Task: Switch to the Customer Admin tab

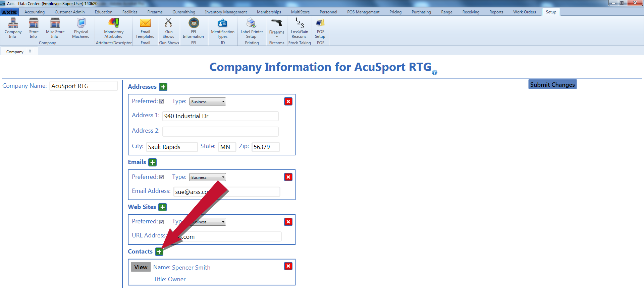Action: 70,12
